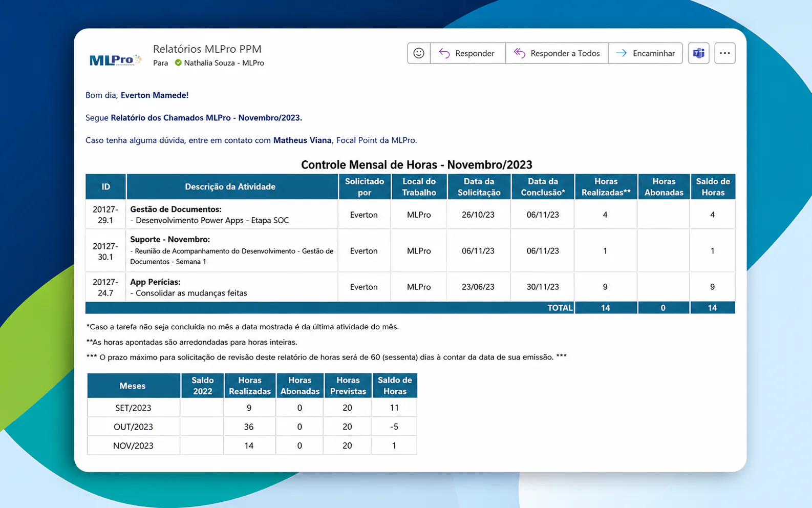812x508 pixels.
Task: Open the emoji reaction picker
Action: (419, 53)
